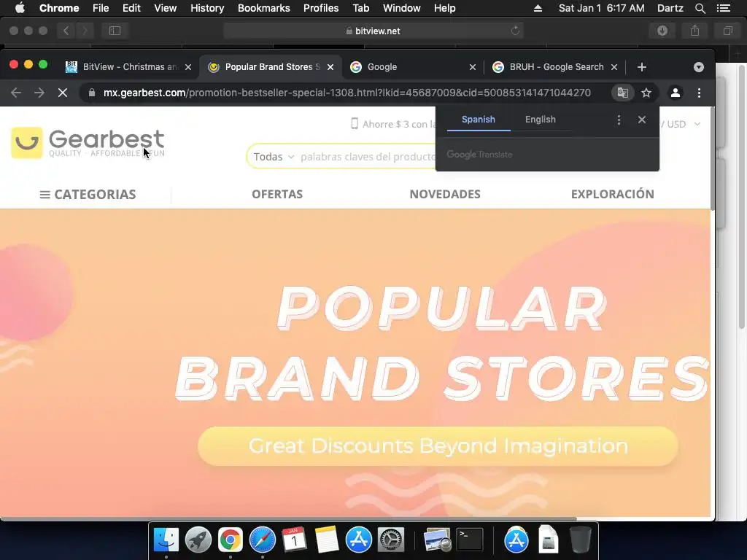747x560 pixels.
Task: Click Safari window back button
Action: 66,31
